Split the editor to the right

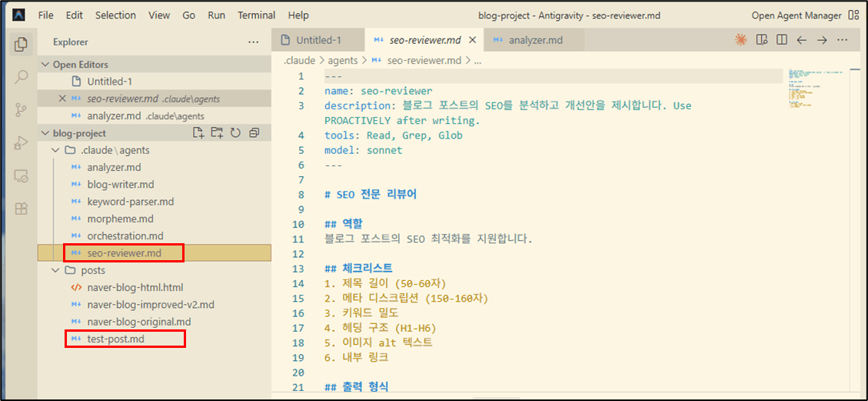pyautogui.click(x=782, y=40)
